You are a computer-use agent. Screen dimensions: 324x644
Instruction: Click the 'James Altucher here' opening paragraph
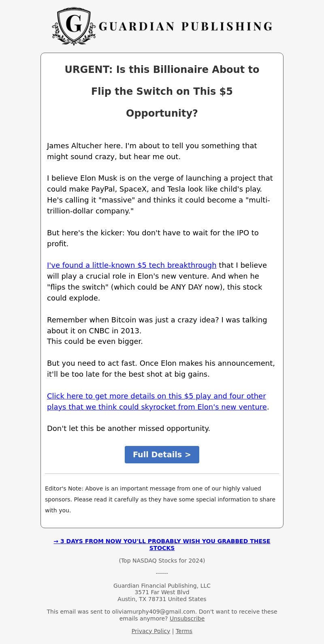pos(152,151)
